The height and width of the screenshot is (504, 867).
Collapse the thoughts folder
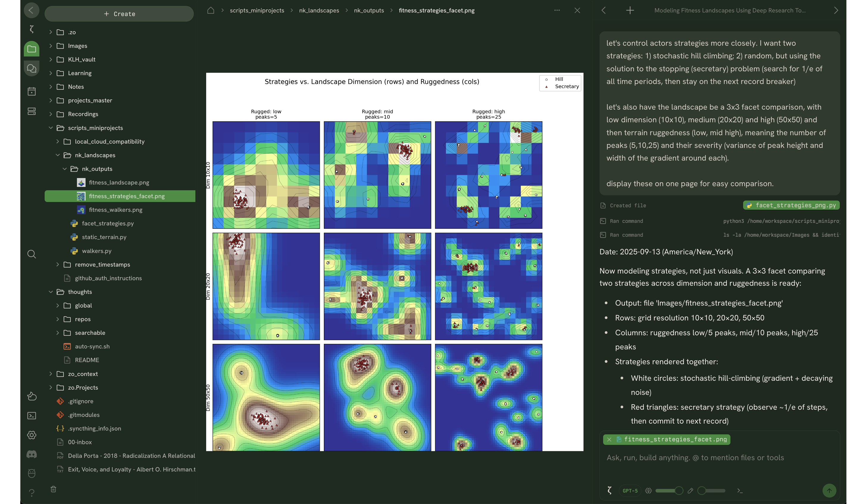51,292
